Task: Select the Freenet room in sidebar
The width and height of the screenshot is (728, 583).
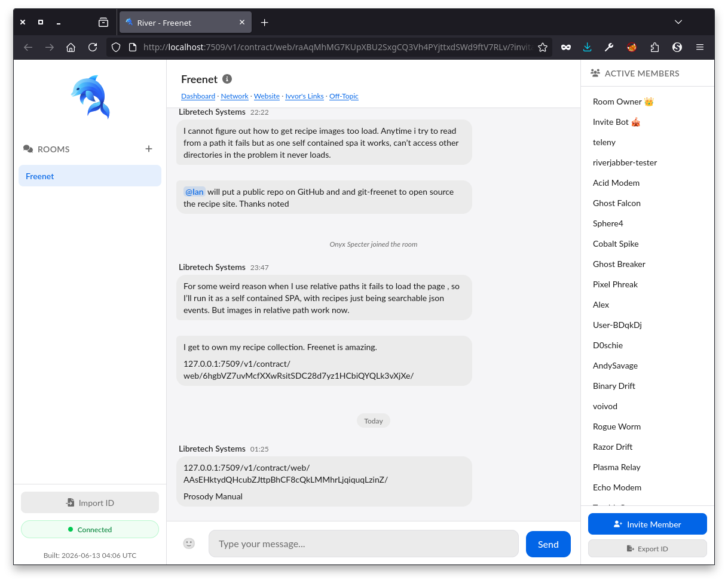Action: (x=90, y=176)
